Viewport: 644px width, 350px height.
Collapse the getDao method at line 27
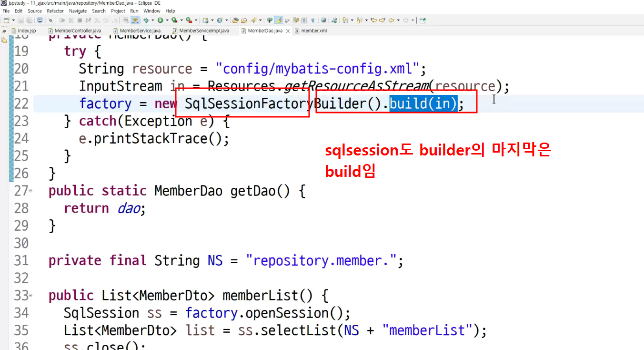click(31, 191)
